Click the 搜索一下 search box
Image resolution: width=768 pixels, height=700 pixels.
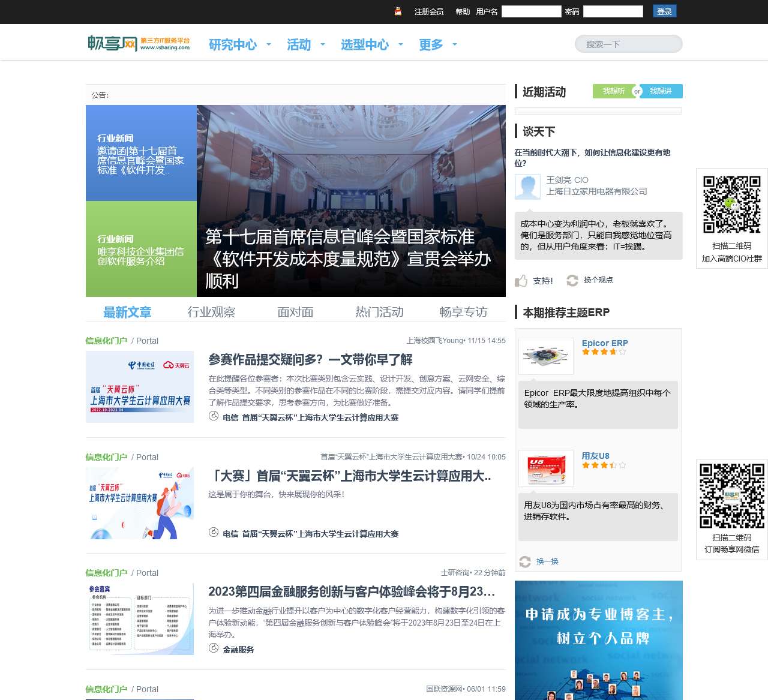pyautogui.click(x=628, y=44)
